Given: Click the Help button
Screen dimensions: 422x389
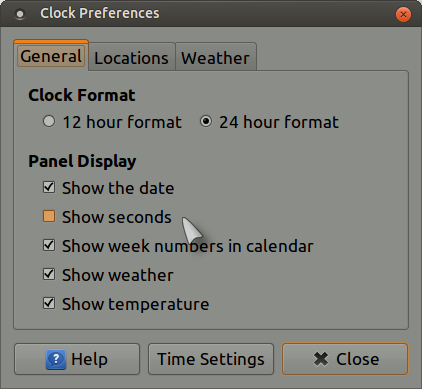Looking at the screenshot, I should (x=77, y=359).
